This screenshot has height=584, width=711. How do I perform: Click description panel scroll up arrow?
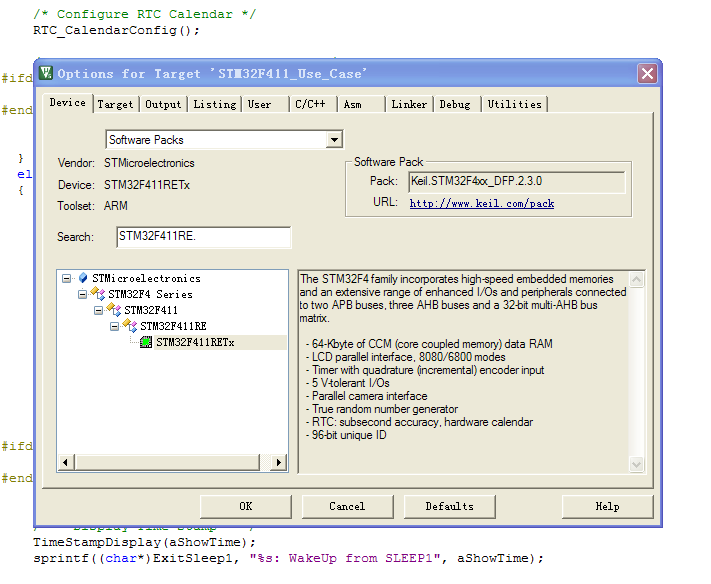coord(637,279)
